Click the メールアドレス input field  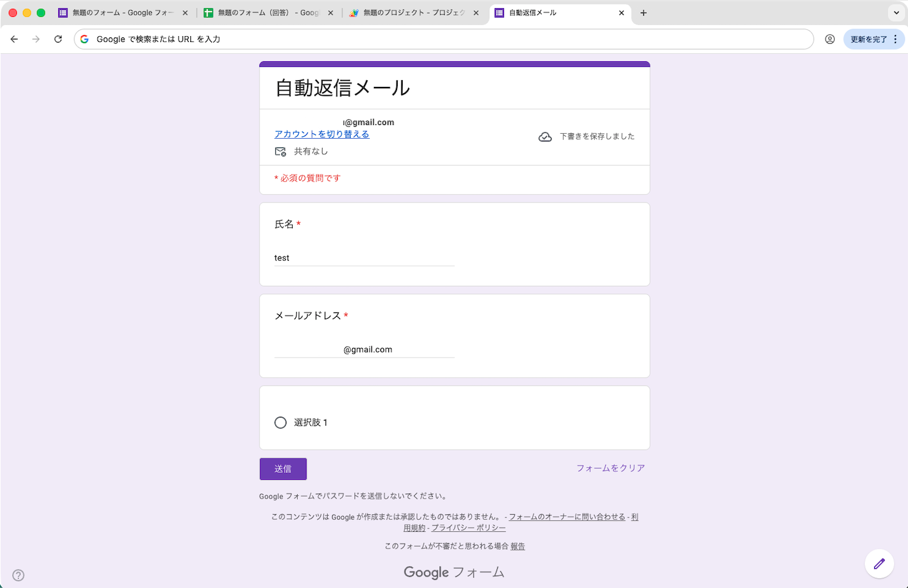pos(365,350)
